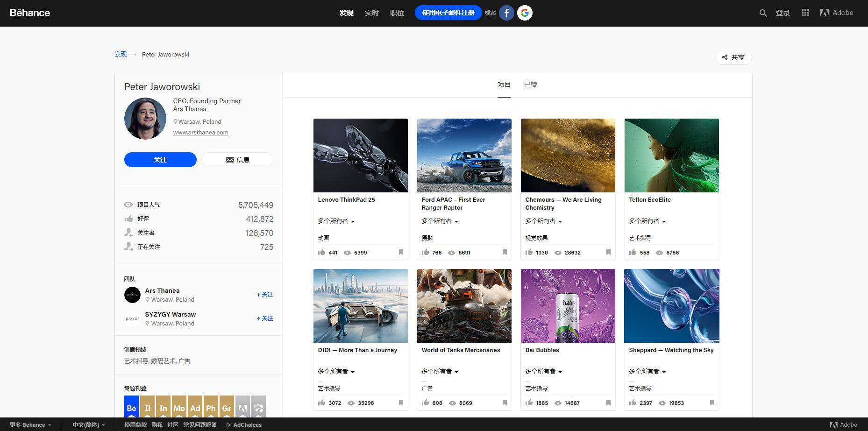Follow the SYZYGY Warsaw team
Screen dimensions: 868x431
[265, 318]
